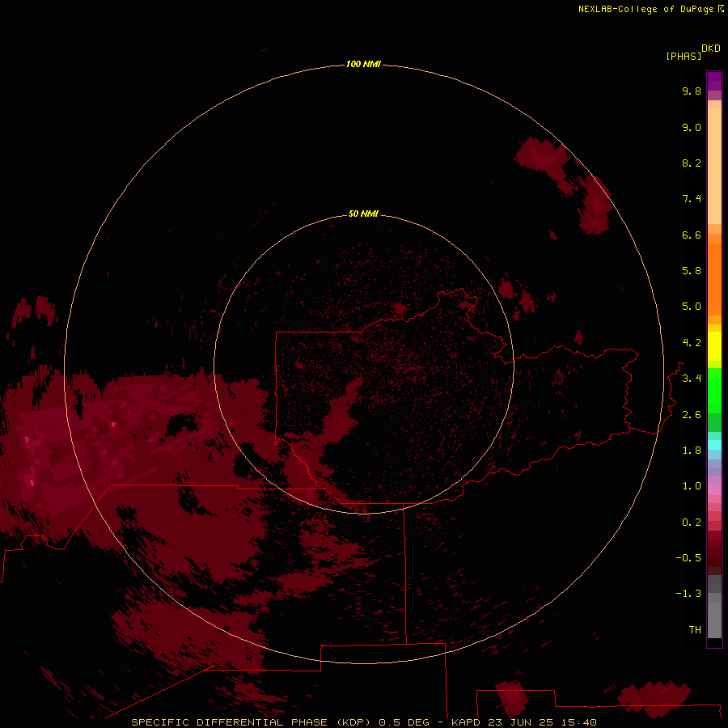The width and height of the screenshot is (728, 728).
Task: Click the 5.8 value on the color scale
Action: click(x=692, y=271)
